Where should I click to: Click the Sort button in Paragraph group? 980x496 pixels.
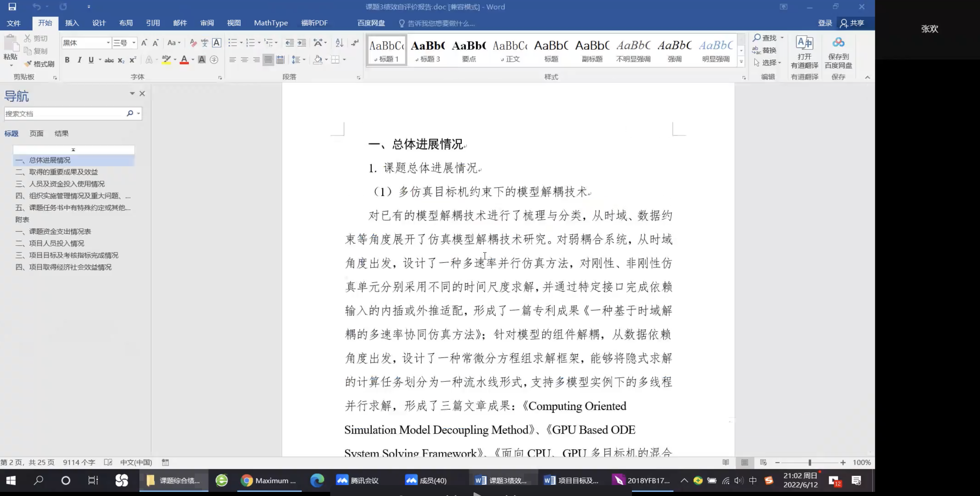click(x=339, y=43)
